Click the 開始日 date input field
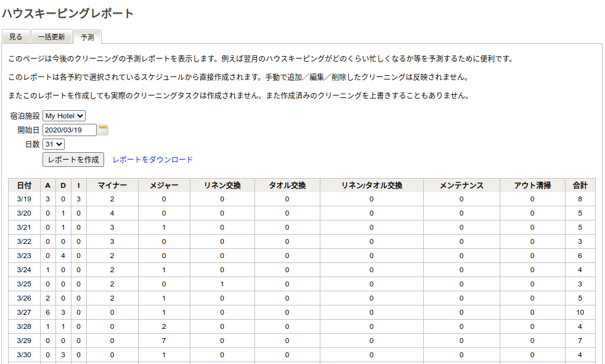This screenshot has height=364, width=605. (69, 130)
